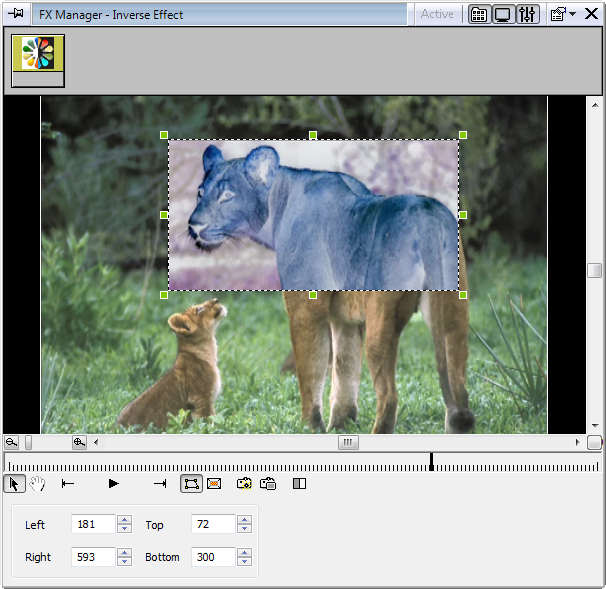Increase the Right value
Image resolution: width=606 pixels, height=589 pixels.
click(x=124, y=552)
